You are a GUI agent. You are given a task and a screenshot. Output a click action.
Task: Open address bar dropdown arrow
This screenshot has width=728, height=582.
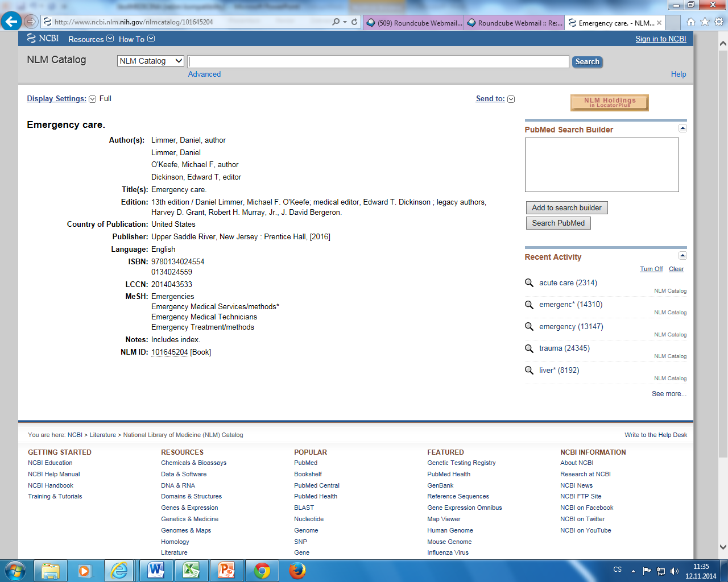point(345,22)
